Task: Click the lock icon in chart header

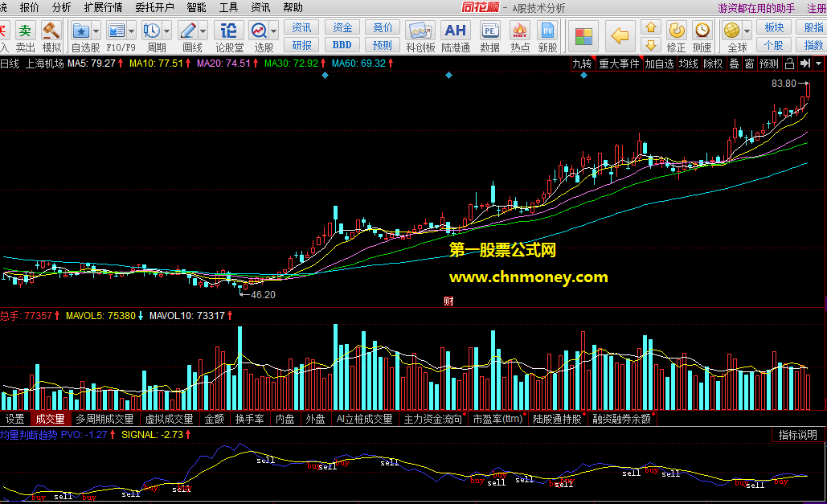Action: pyautogui.click(x=789, y=64)
